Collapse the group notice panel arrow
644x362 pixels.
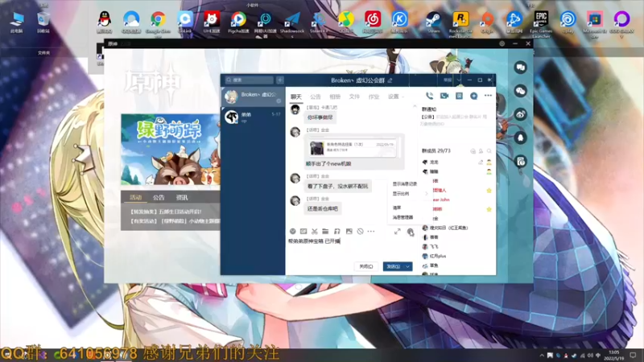415,106
